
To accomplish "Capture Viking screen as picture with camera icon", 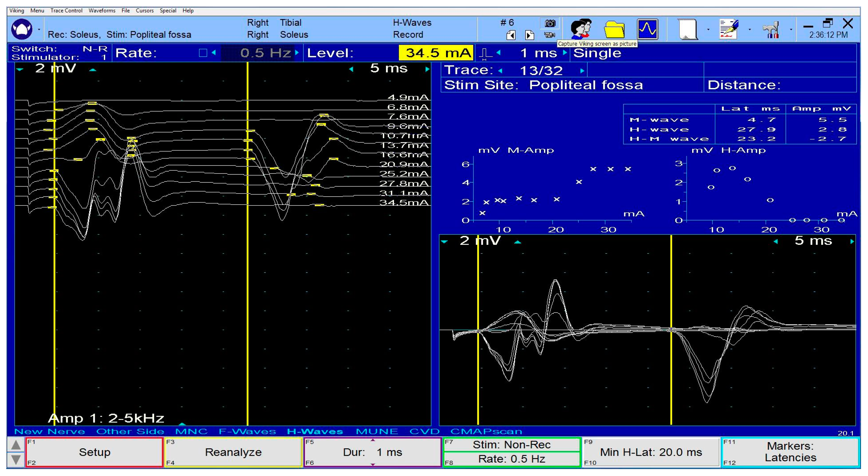I will (550, 24).
